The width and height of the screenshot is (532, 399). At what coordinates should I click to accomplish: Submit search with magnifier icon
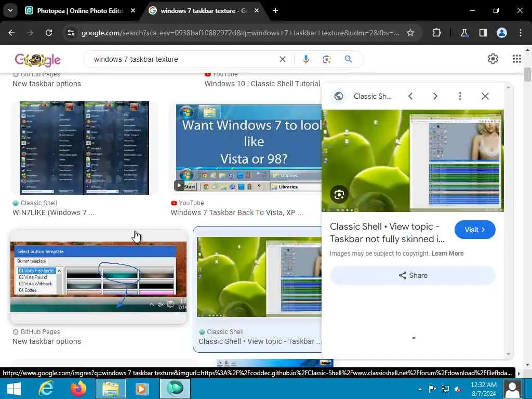(x=349, y=59)
